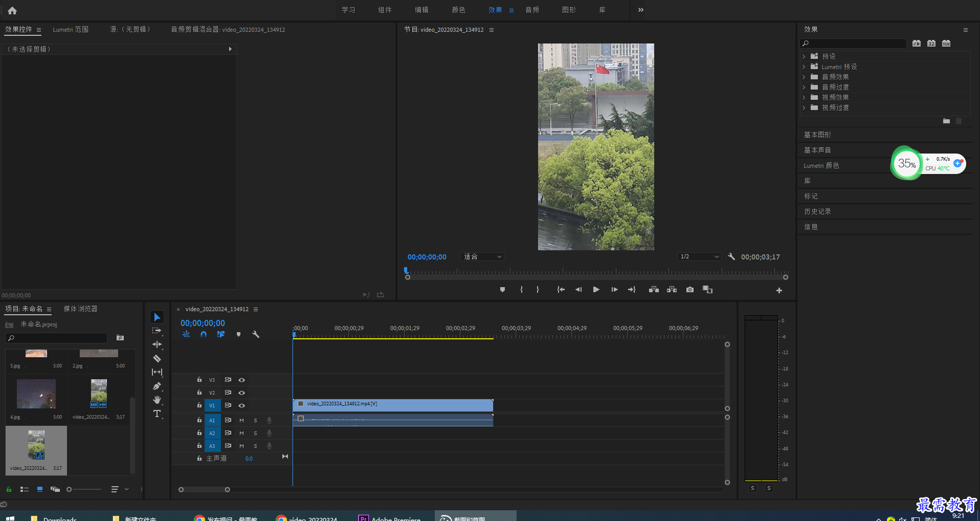Screen dimensions: 980x521
Task: Toggle V3 track output eye
Action: 242,380
